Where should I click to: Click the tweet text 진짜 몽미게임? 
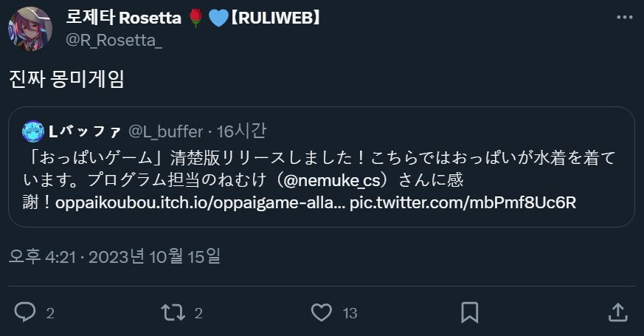point(67,79)
